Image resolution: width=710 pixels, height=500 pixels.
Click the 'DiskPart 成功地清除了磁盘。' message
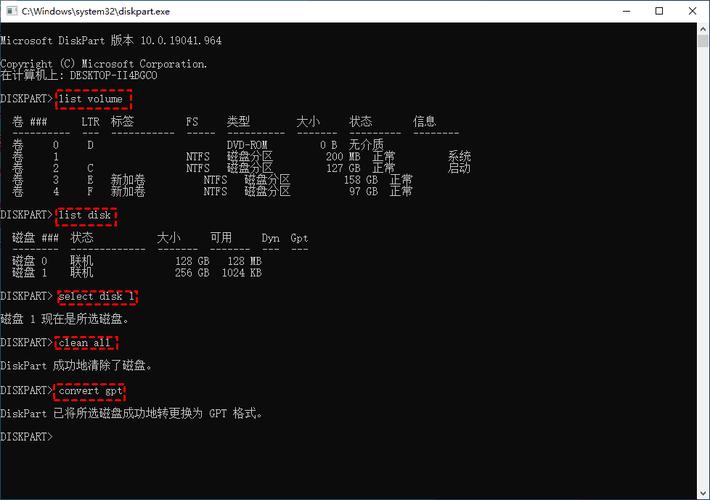pos(76,365)
